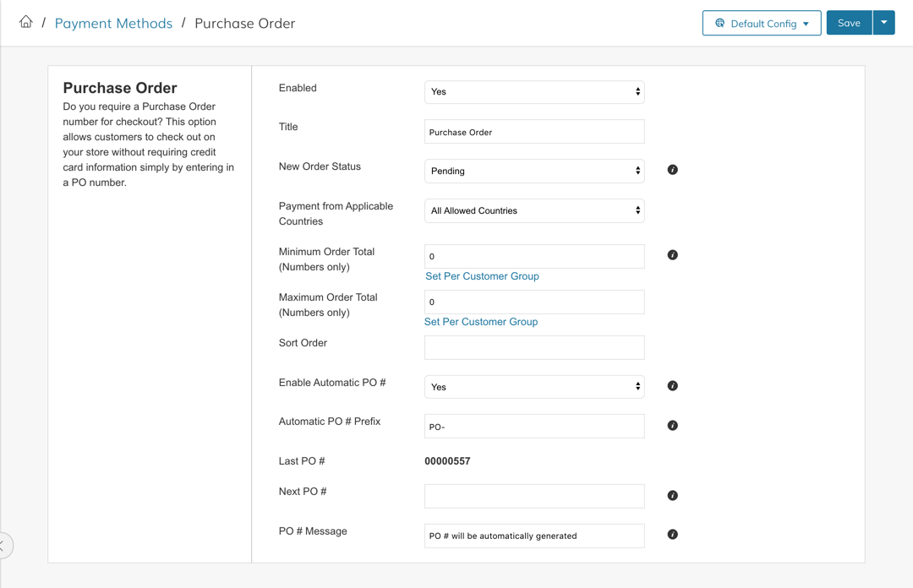Go to Payment Methods breadcrumb link
Viewport: 913px width, 588px height.
point(113,24)
